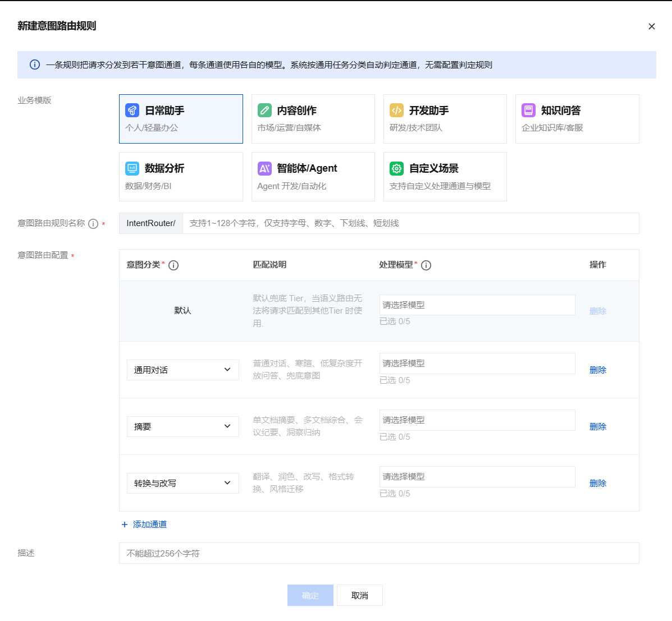Click the 数据分析 chart icon
The height and width of the screenshot is (621, 672).
132,168
